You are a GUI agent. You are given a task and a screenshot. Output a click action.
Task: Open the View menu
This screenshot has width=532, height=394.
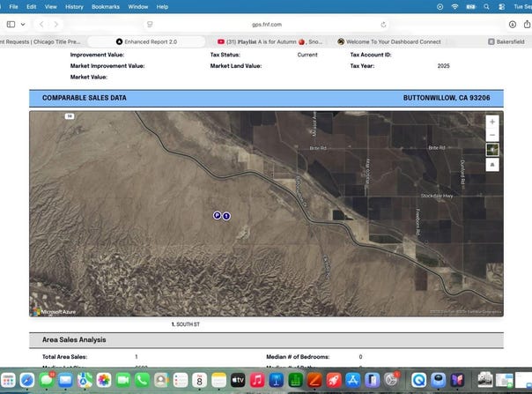tap(51, 7)
